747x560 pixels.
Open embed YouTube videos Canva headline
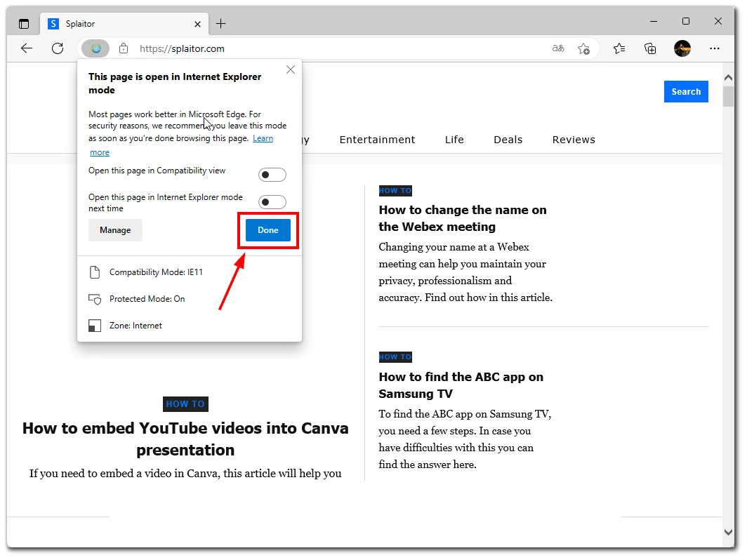tap(185, 439)
